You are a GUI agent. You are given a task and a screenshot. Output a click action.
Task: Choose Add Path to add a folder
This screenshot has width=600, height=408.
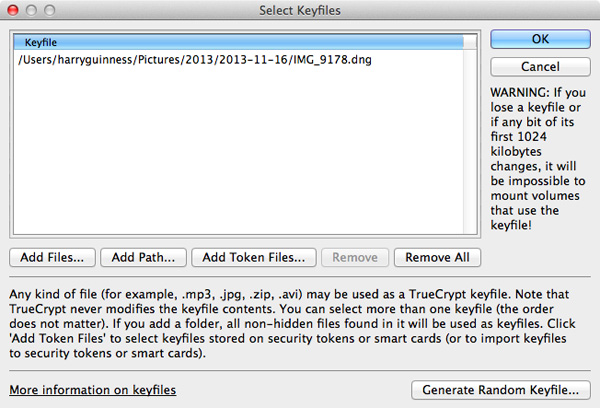point(143,257)
